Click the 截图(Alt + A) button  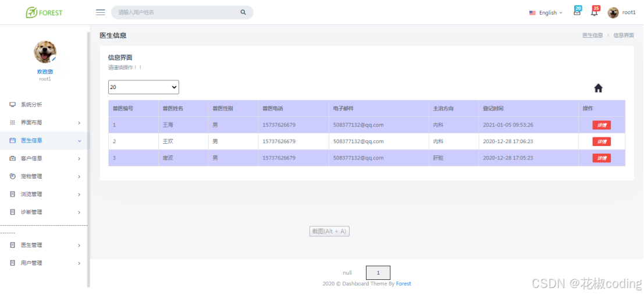pos(329,232)
